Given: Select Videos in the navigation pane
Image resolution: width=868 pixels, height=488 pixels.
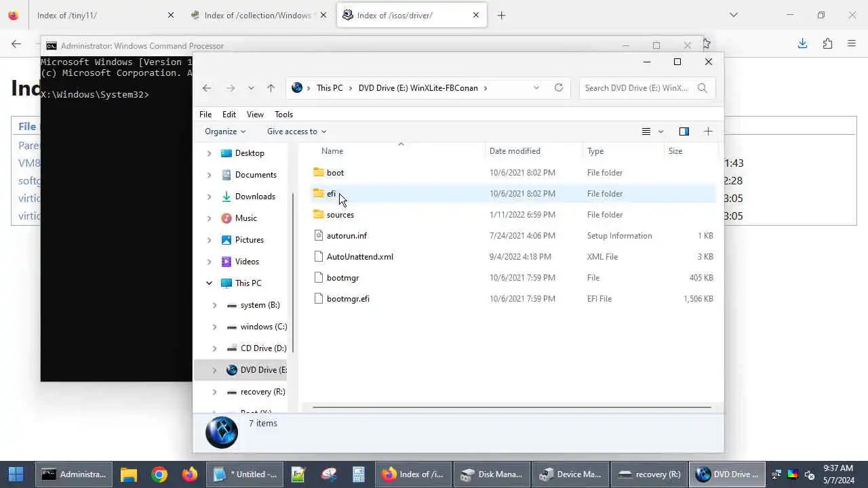Looking at the screenshot, I should pyautogui.click(x=247, y=262).
